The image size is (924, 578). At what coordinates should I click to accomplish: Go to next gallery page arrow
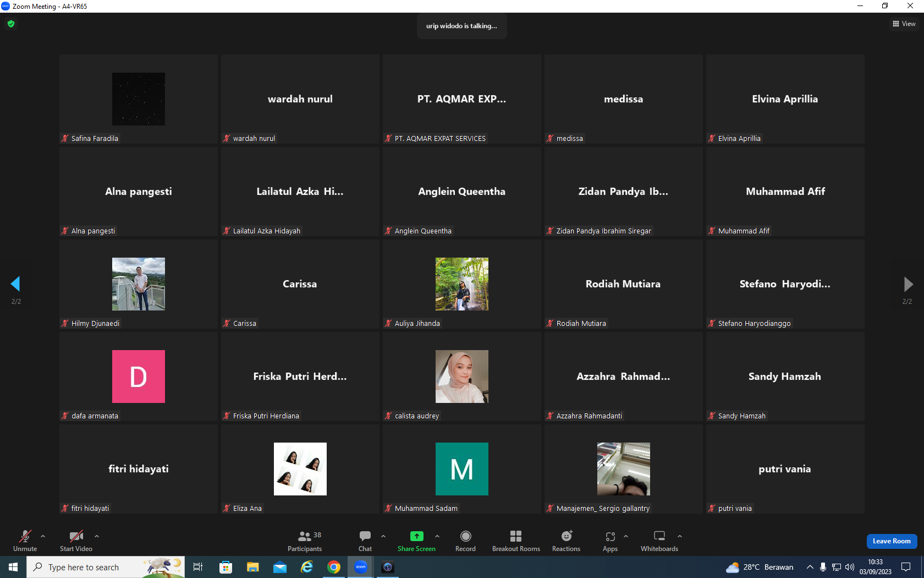[908, 284]
